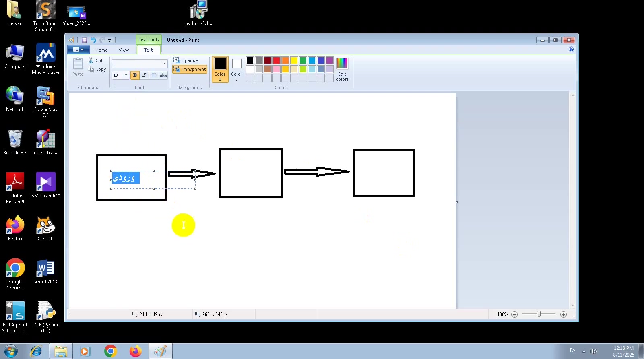This screenshot has width=644, height=359.
Task: Open the Windows Start menu
Action: click(11, 351)
